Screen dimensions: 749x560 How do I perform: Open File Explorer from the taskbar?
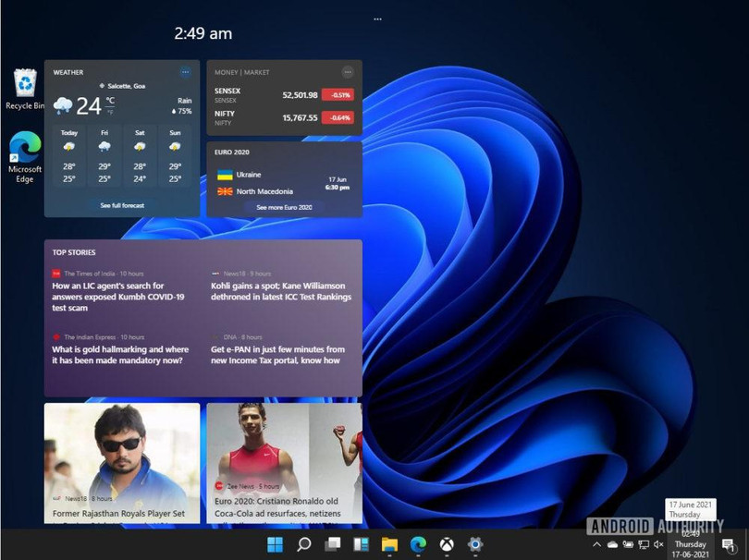[x=389, y=544]
